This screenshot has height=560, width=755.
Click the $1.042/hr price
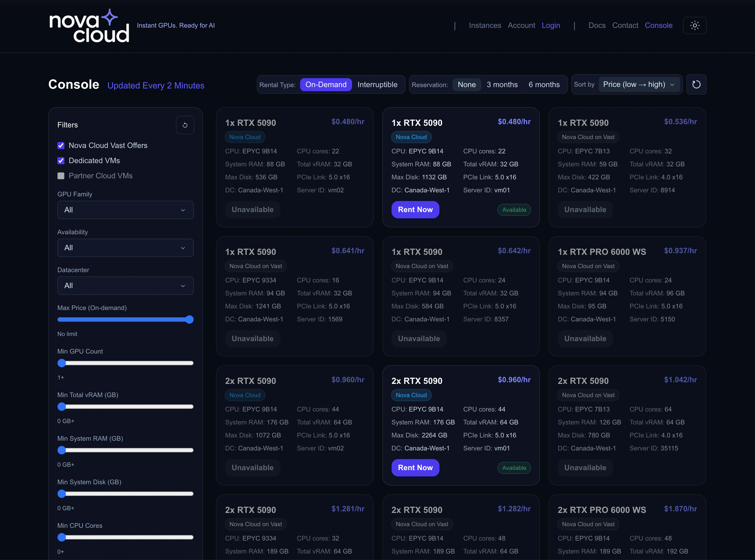click(x=680, y=380)
